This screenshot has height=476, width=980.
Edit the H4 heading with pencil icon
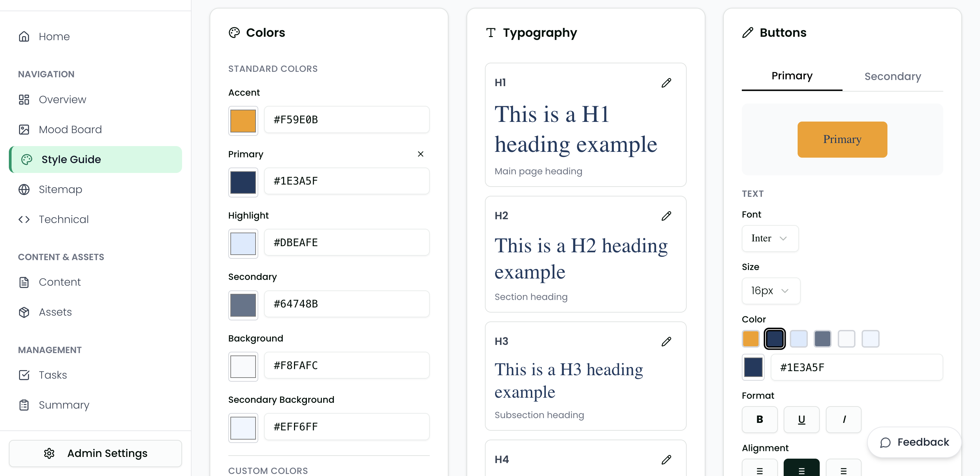click(x=666, y=460)
